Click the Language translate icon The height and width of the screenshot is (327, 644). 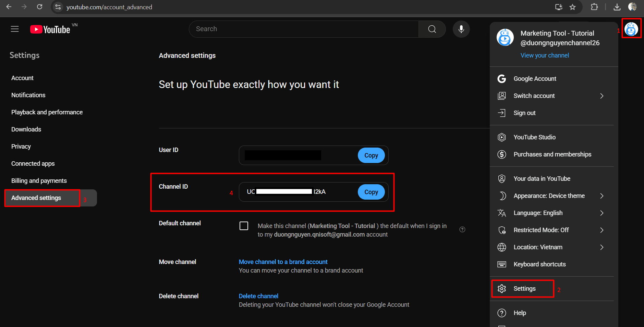click(502, 213)
